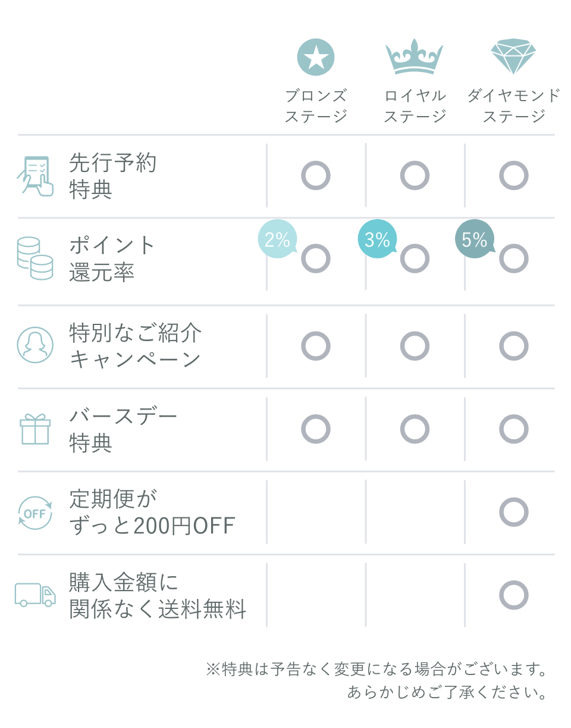This screenshot has height=728, width=571.
Task: Click the 定期便がずっと200円OFF text
Action: point(152,513)
